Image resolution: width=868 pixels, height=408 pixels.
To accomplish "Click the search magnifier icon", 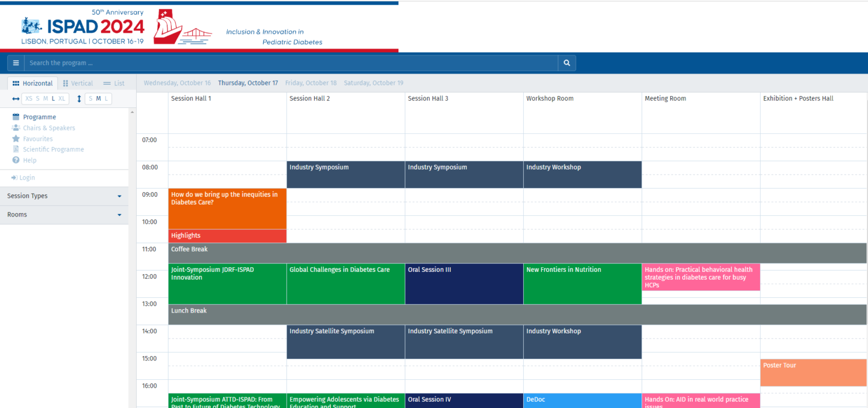I will tap(567, 63).
